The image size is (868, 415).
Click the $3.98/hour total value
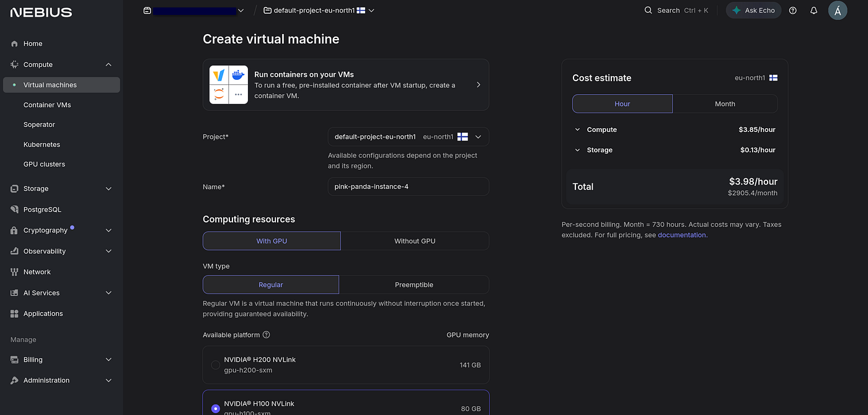tap(753, 181)
